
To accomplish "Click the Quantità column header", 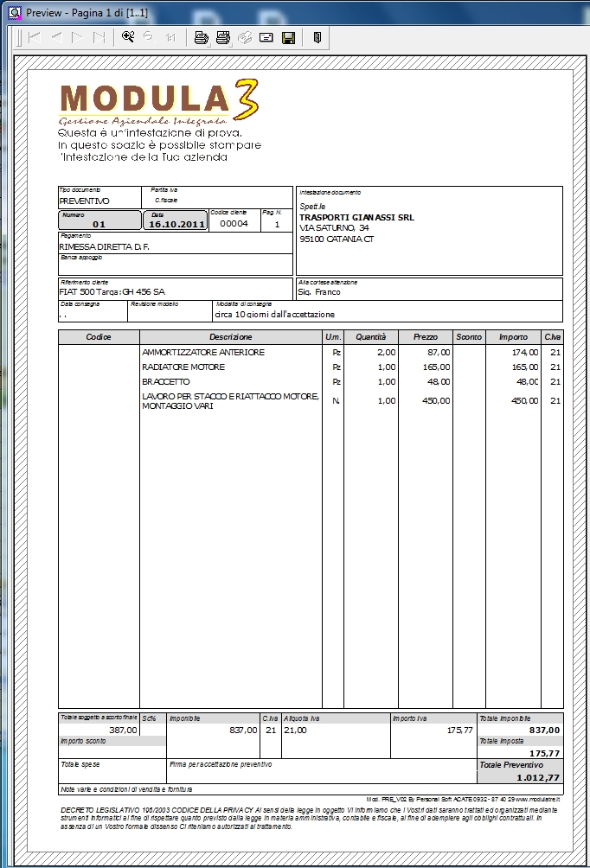I will tap(370, 336).
